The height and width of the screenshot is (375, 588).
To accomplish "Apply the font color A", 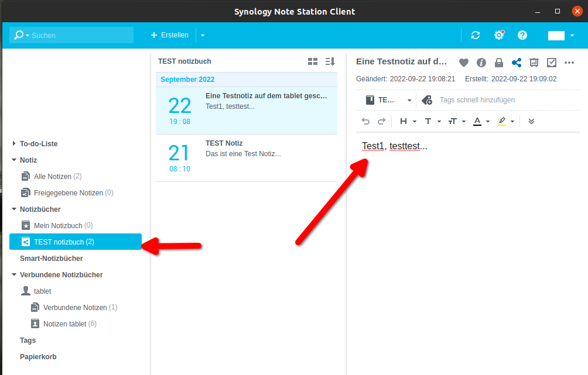I will click(477, 121).
